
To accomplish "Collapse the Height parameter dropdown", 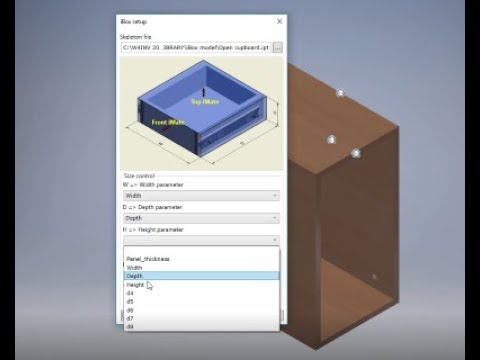I will 201,240.
